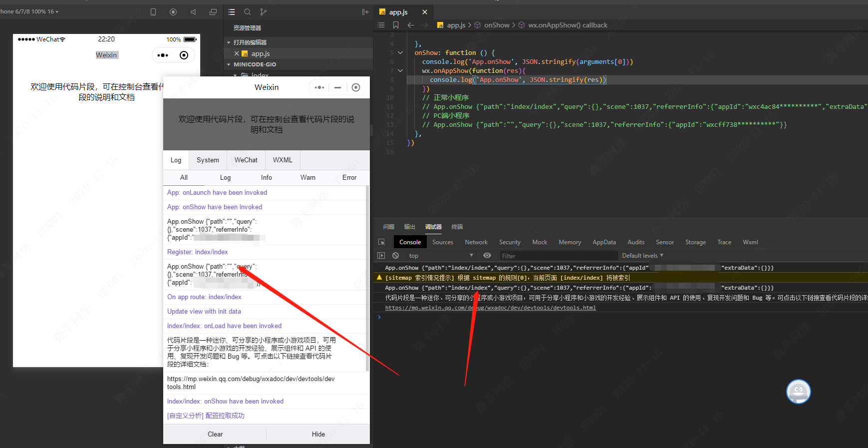Close app.js in open editors list
This screenshot has width=868, height=448.
pyautogui.click(x=237, y=53)
